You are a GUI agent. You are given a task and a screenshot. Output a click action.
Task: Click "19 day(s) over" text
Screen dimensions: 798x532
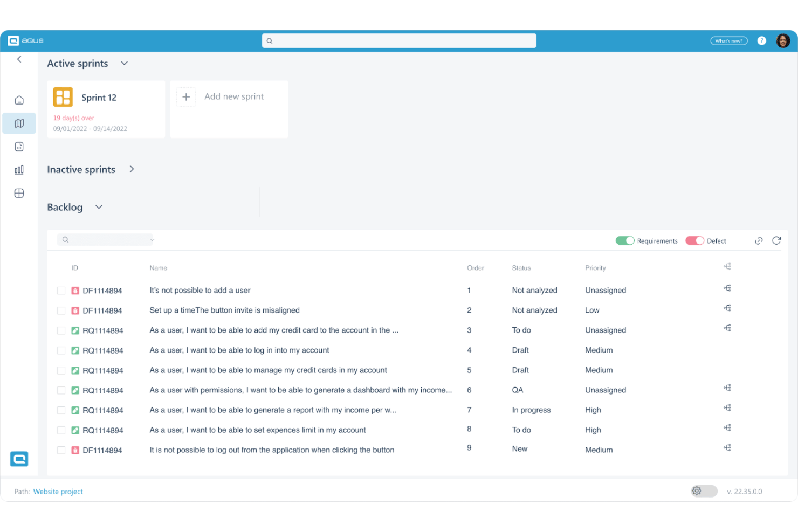pos(74,118)
